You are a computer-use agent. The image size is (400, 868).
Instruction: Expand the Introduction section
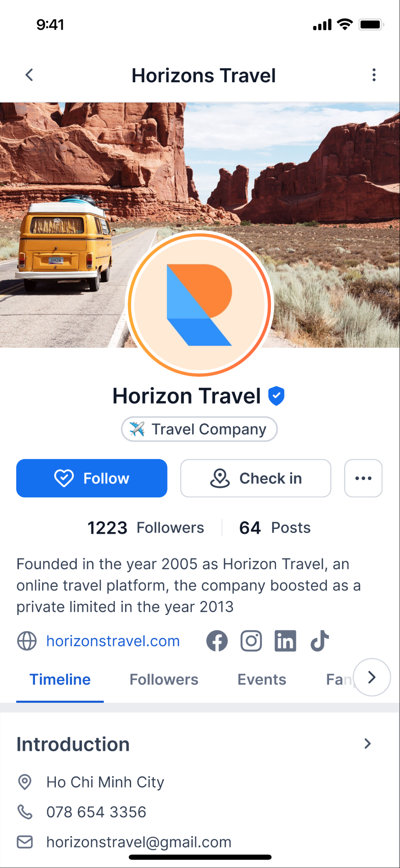(368, 744)
